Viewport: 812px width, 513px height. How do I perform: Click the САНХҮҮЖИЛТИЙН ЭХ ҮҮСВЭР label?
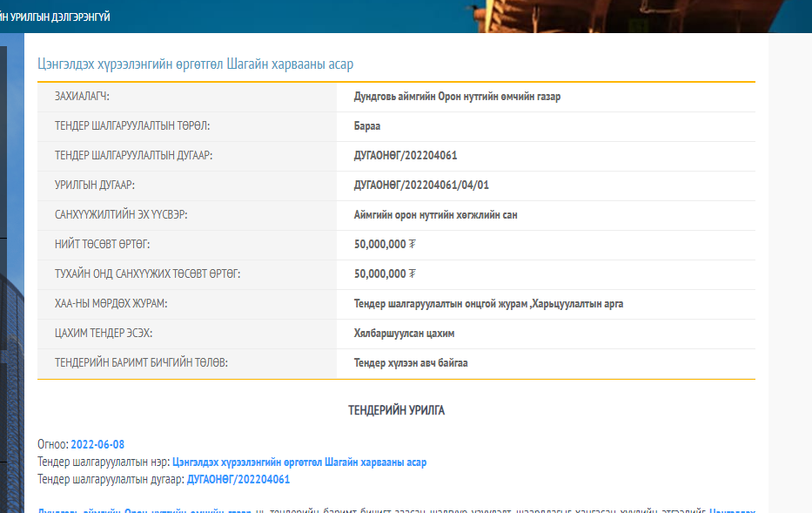[x=121, y=215]
